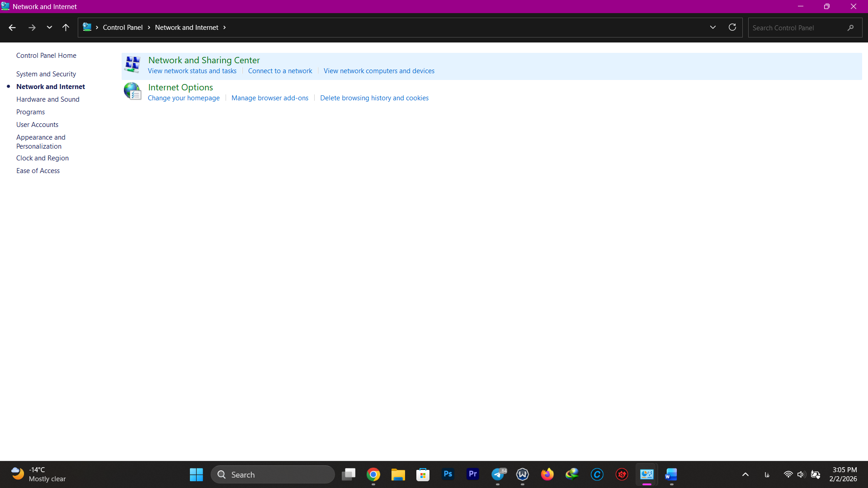Focus the Search Control Panel field
The width and height of the screenshot is (868, 488).
point(796,28)
